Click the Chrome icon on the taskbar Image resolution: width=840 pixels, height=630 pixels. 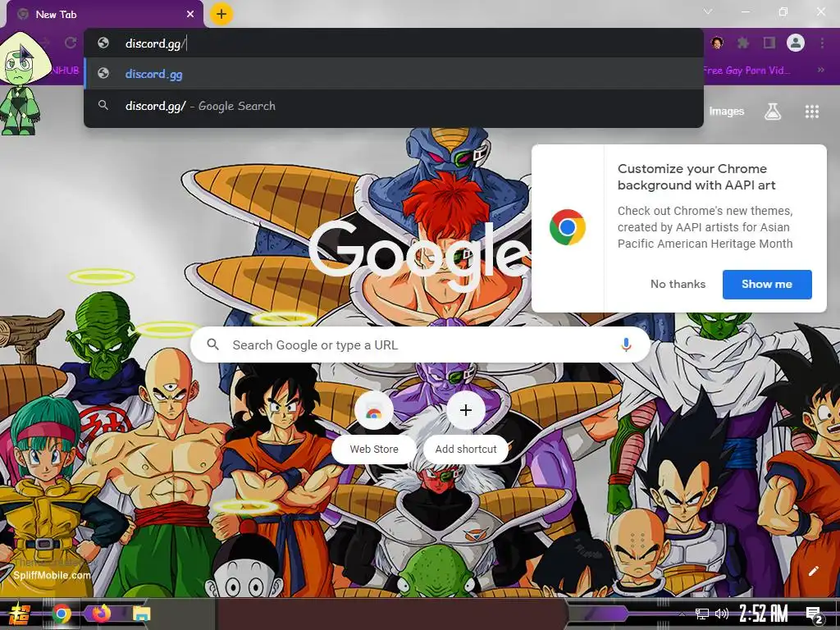(61, 614)
